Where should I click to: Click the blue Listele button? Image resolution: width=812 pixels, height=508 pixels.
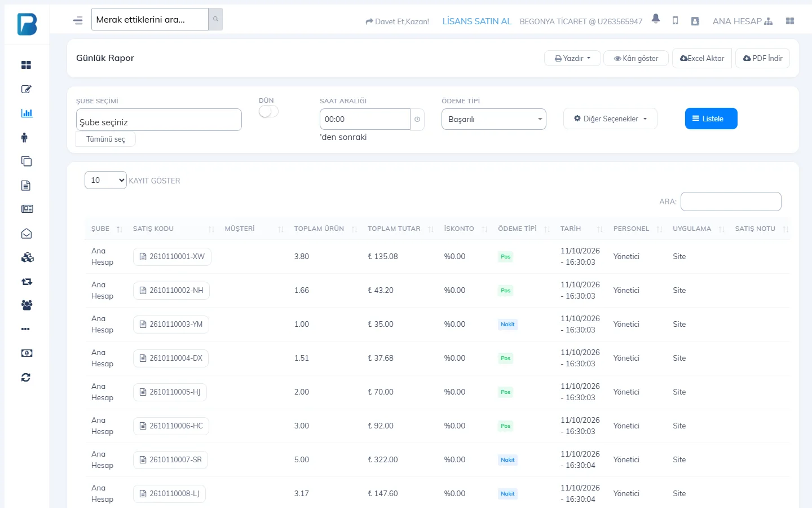click(711, 119)
